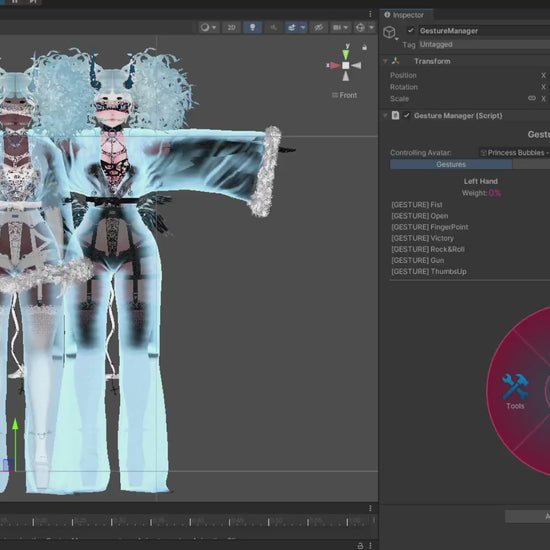Click the Weight 0% value

coord(495,193)
